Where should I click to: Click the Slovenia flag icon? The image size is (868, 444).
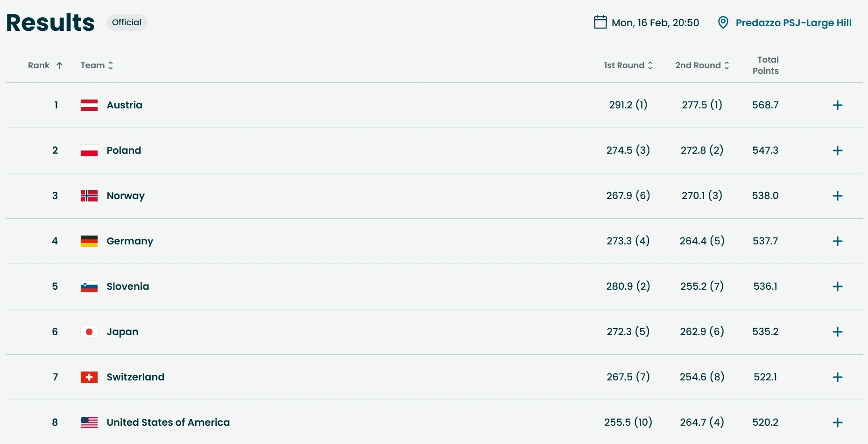(89, 286)
